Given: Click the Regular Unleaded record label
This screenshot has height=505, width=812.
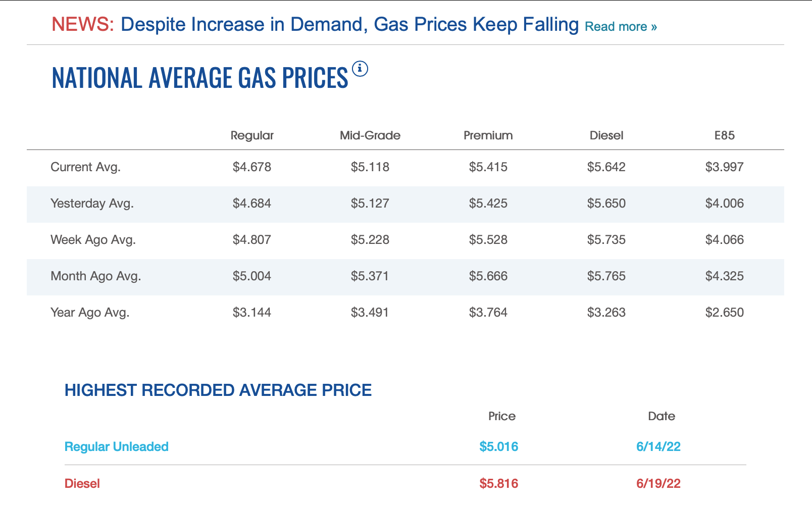Looking at the screenshot, I should point(117,447).
